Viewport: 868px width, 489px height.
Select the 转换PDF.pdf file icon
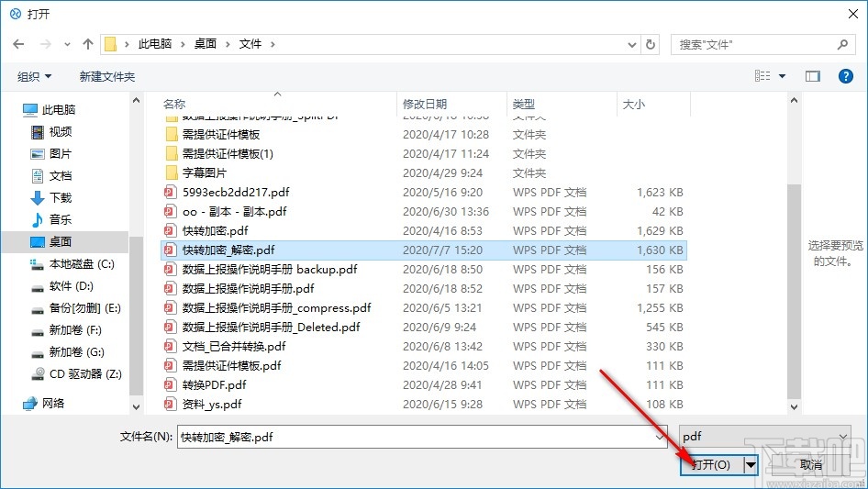170,385
